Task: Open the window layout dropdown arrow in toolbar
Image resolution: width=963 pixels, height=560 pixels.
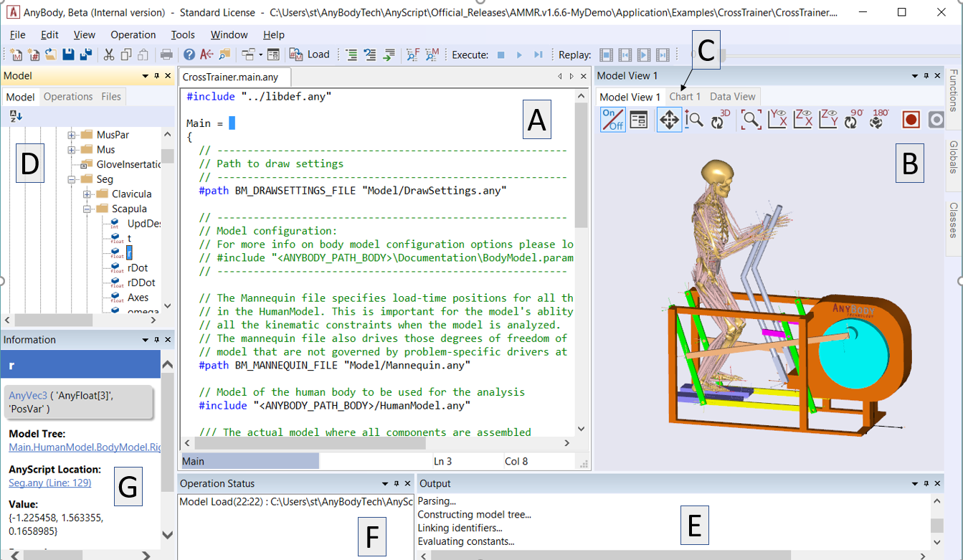Action: tap(260, 54)
